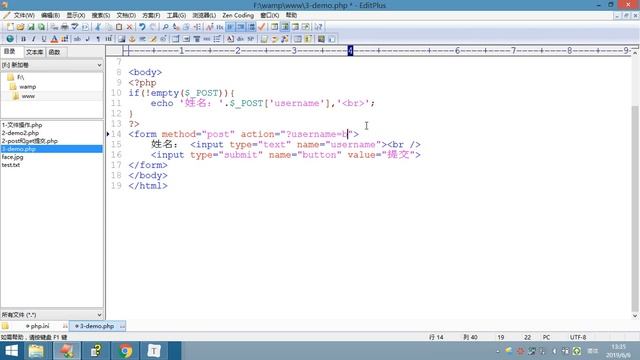Click column 4 marker on ruler
This screenshot has width=640, height=360.
350,51
